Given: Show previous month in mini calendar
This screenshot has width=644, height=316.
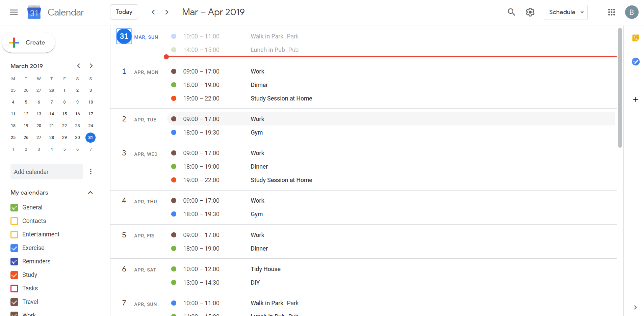Looking at the screenshot, I should click(78, 66).
